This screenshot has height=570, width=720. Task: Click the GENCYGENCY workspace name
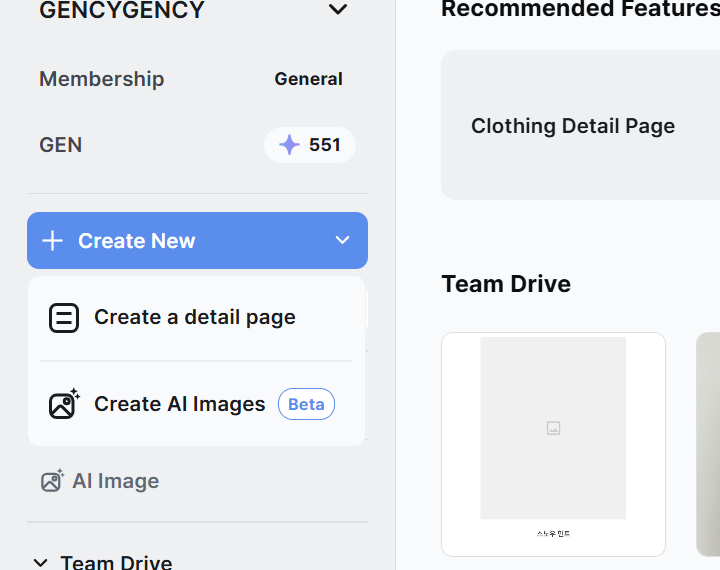point(122,10)
